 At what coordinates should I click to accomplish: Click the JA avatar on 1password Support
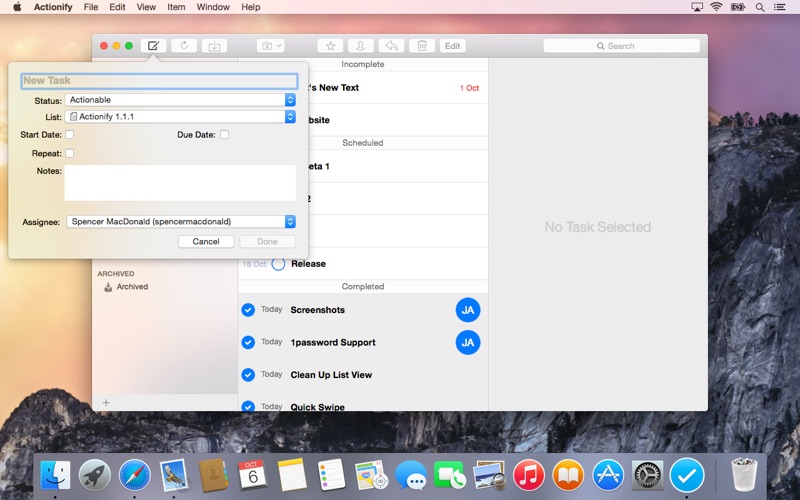(468, 342)
